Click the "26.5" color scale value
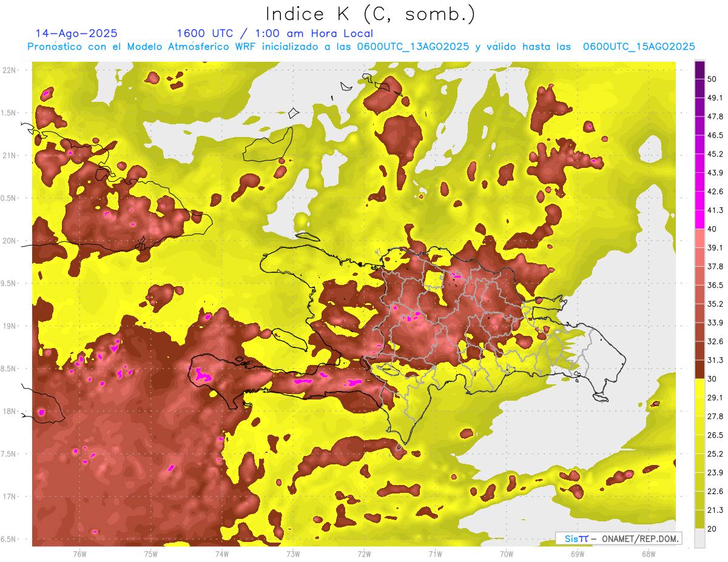Viewport: 728px width, 562px height. [x=715, y=435]
